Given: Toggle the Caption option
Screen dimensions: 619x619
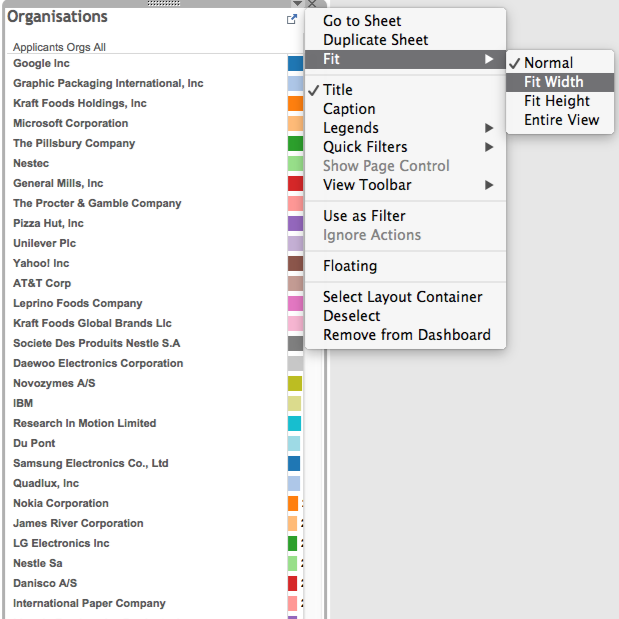Looking at the screenshot, I should click(405, 109).
